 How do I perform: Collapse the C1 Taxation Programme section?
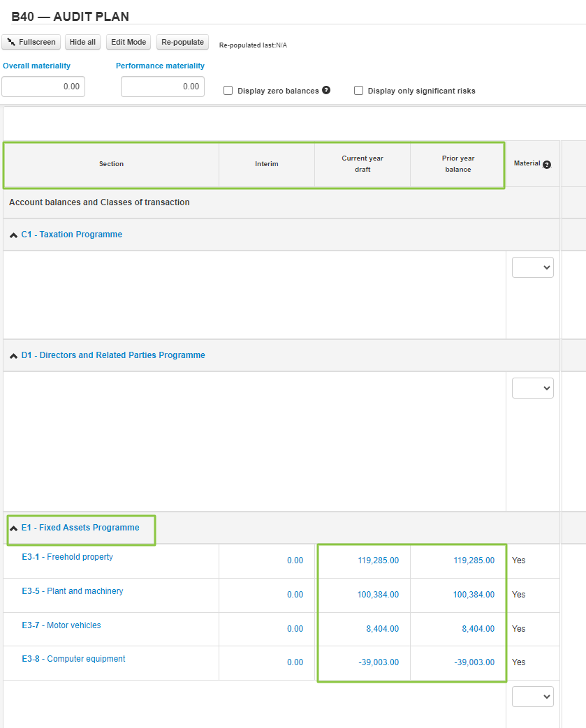(x=13, y=235)
